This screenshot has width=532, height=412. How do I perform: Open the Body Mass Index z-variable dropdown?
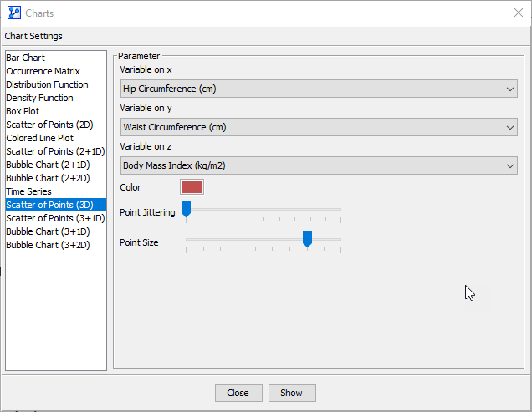point(318,165)
